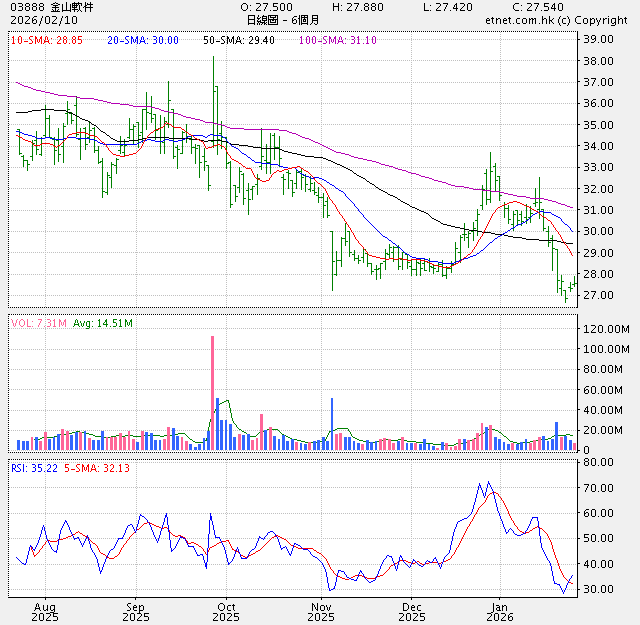The image size is (640, 625).
Task: Click the 80.00 RSI axis label
Action: pyautogui.click(x=598, y=463)
